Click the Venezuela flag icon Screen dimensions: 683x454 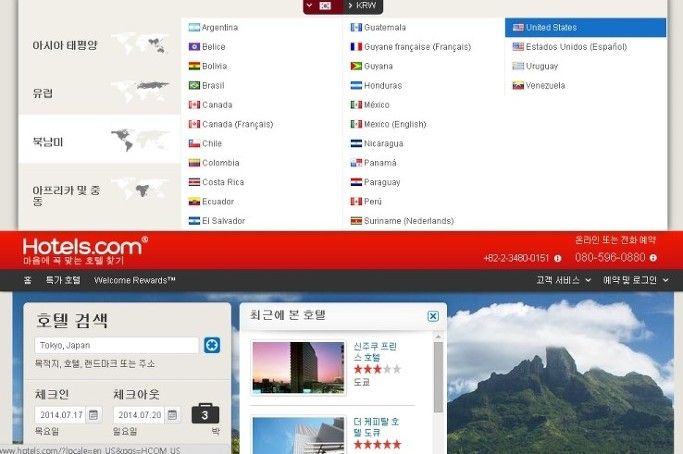pyautogui.click(x=518, y=85)
